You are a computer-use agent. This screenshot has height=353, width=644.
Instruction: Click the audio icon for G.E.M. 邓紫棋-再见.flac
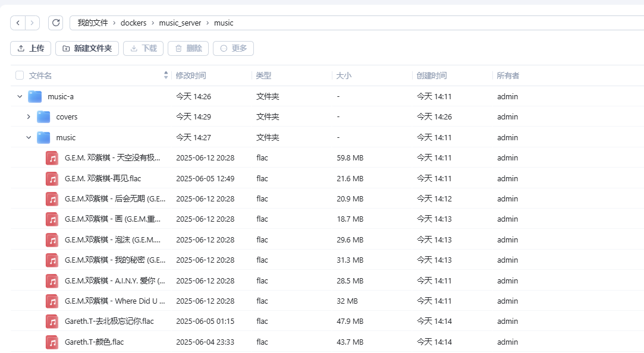(52, 178)
